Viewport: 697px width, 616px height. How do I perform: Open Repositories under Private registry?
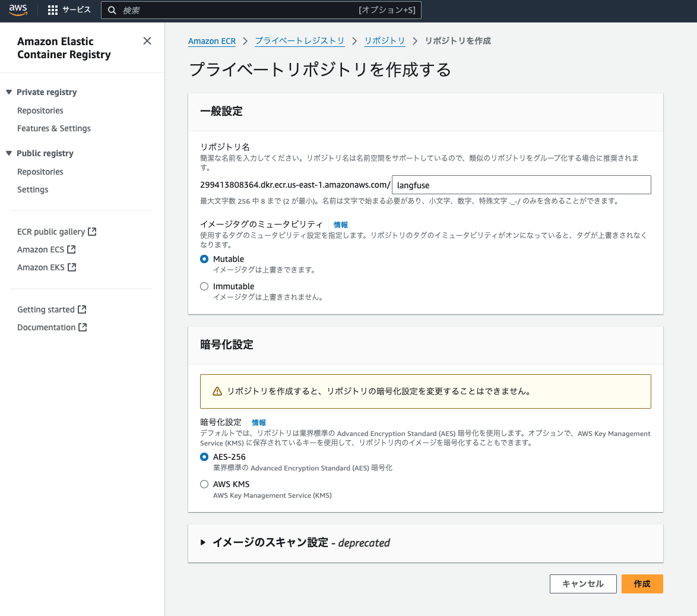click(40, 110)
